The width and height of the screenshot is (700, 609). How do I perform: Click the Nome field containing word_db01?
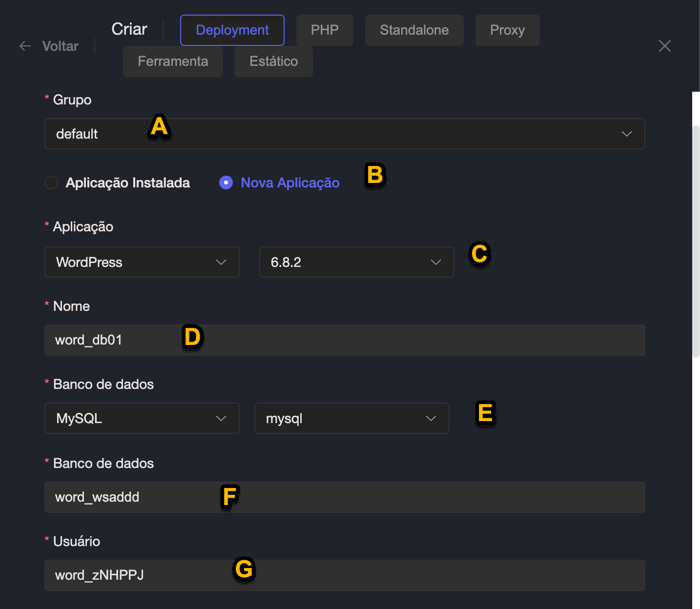(x=344, y=340)
